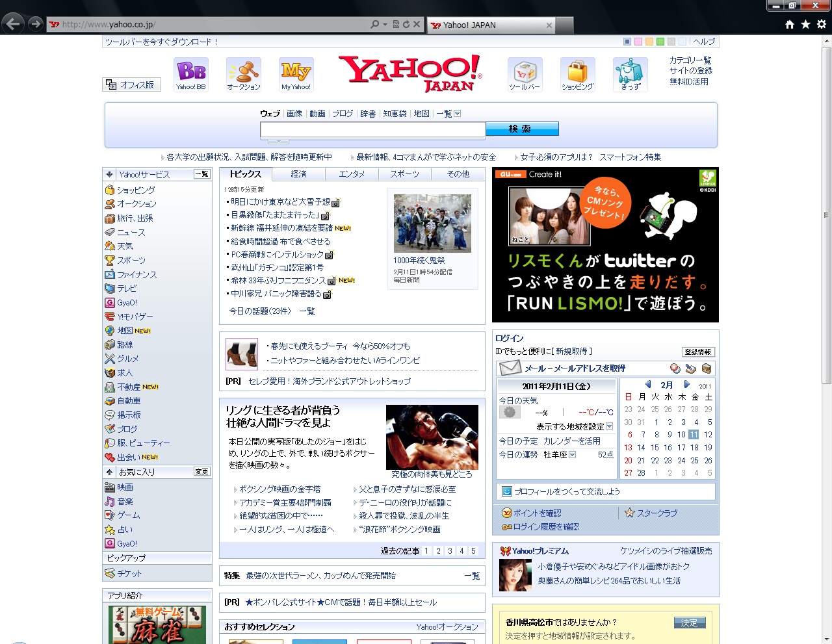Switch to the エンタメ news tab

[352, 174]
